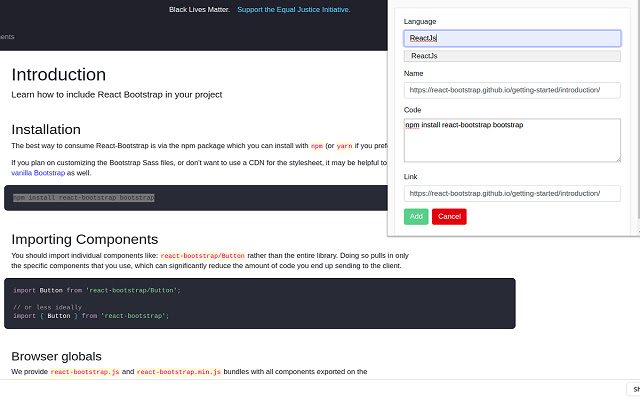Click the Black Lives Matter text
Screen dimensions: 640x400
pyautogui.click(x=200, y=9)
